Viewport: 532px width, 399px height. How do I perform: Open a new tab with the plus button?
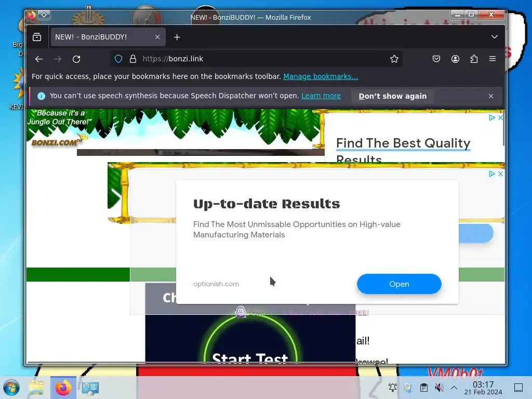coord(177,37)
